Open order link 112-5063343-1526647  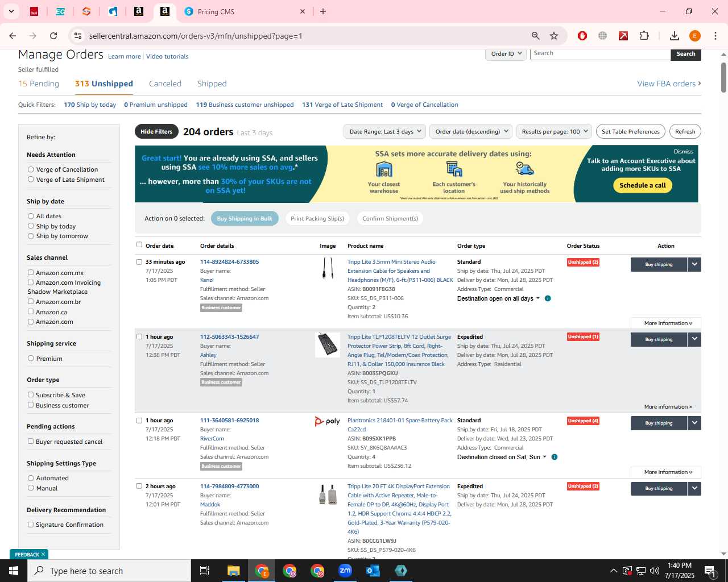pos(229,337)
